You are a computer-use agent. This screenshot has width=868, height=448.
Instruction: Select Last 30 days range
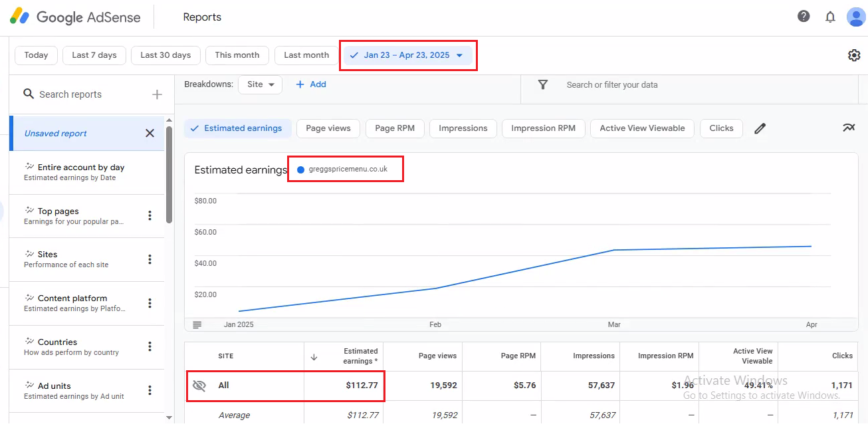tap(165, 55)
